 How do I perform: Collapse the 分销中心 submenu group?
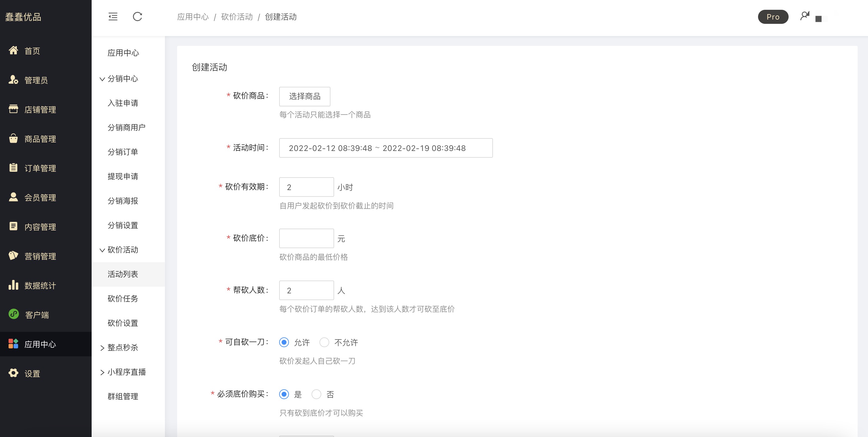[x=122, y=79]
